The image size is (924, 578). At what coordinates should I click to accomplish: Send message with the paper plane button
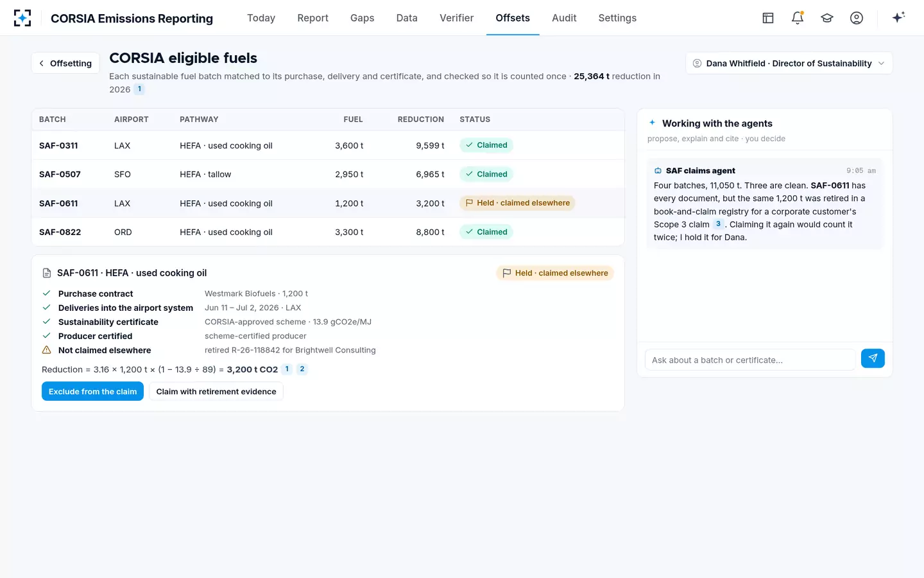873,358
